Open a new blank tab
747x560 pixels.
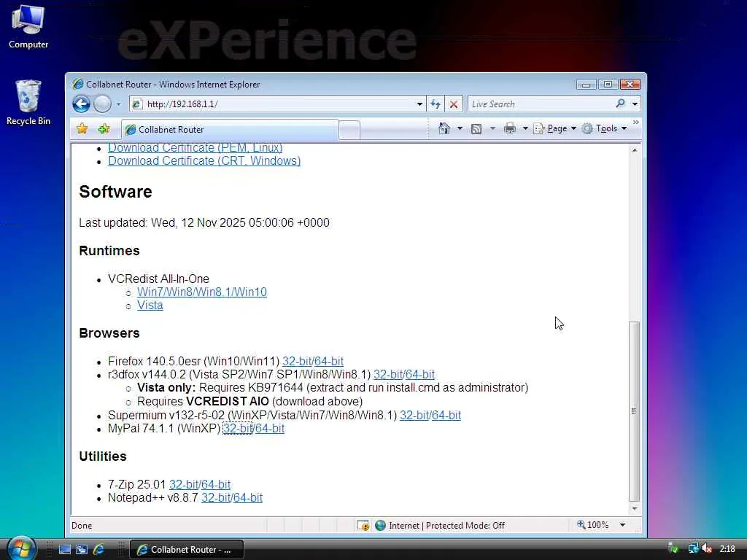coord(349,130)
